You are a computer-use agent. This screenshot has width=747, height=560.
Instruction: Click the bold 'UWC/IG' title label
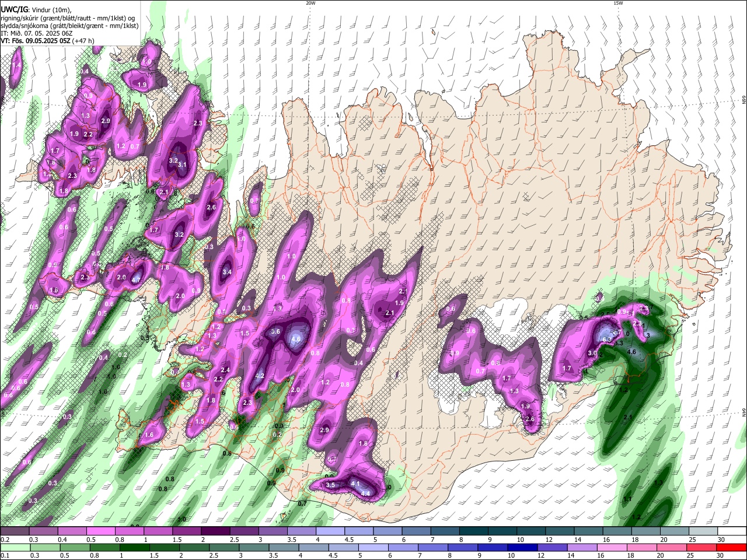pyautogui.click(x=14, y=9)
